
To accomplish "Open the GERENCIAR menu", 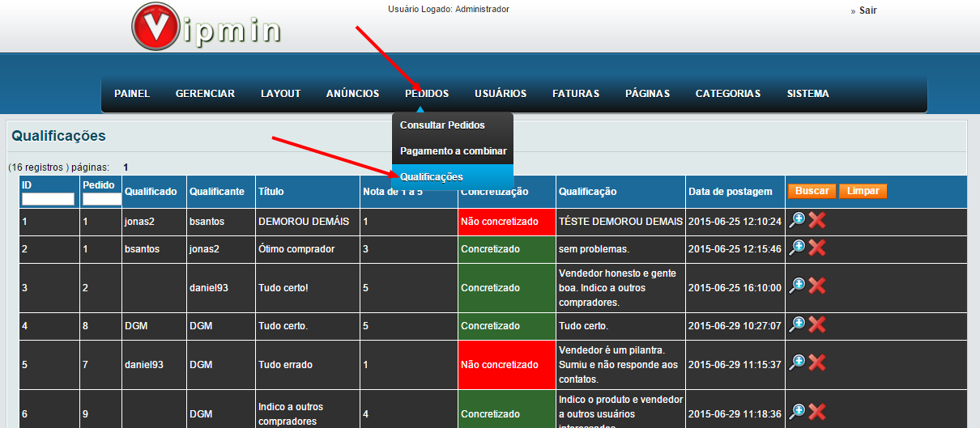I will pyautogui.click(x=205, y=94).
